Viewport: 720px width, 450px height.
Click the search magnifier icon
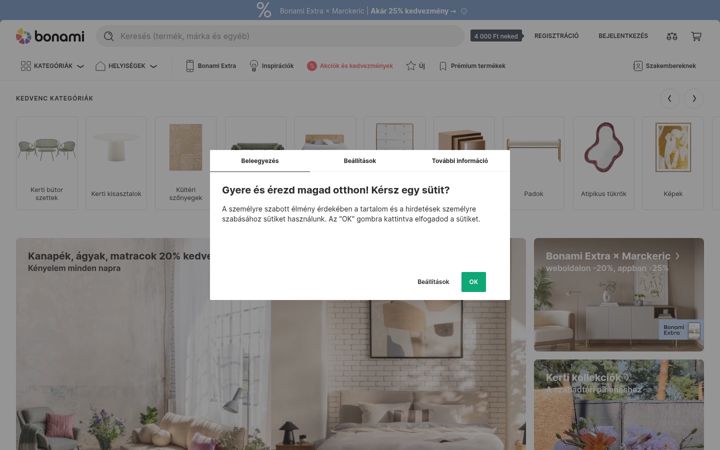tap(108, 36)
